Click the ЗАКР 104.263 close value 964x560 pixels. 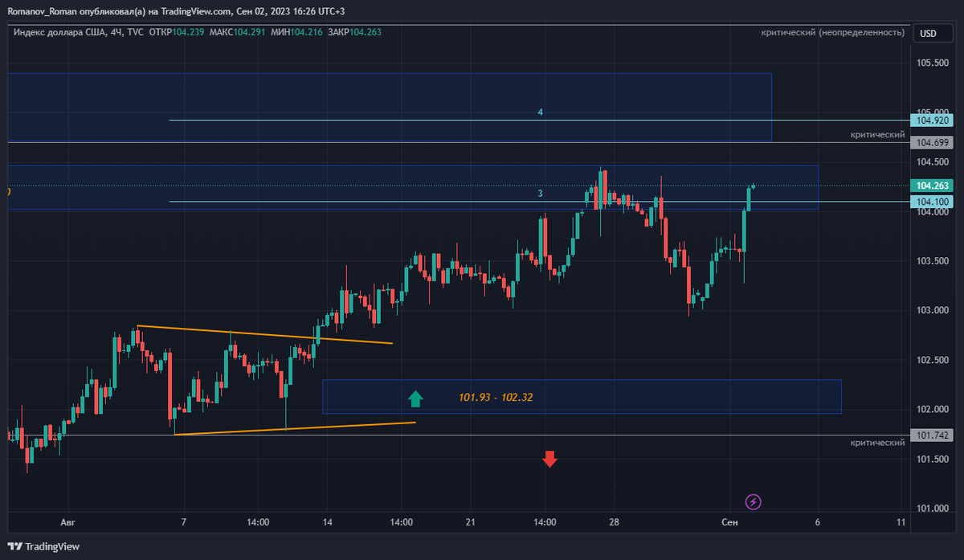(355, 32)
